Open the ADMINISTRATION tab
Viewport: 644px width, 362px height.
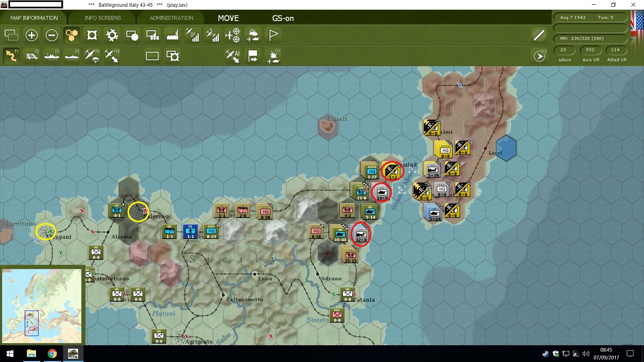coord(171,18)
